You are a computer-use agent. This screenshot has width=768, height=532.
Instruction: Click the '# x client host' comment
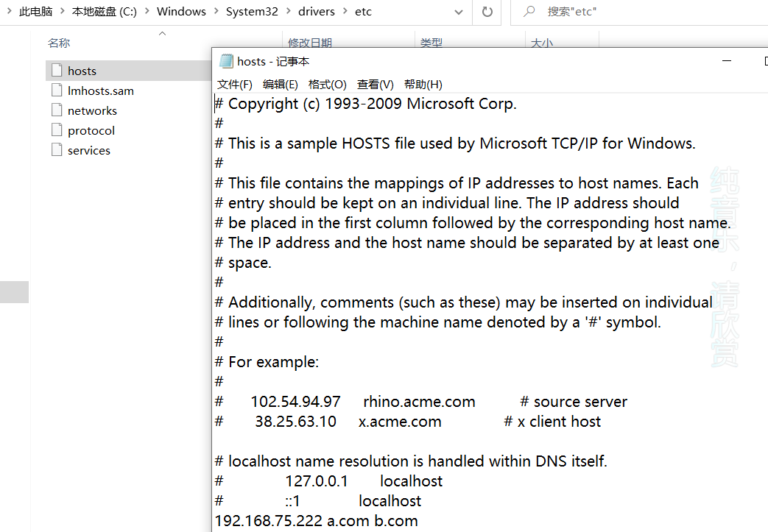tap(552, 422)
